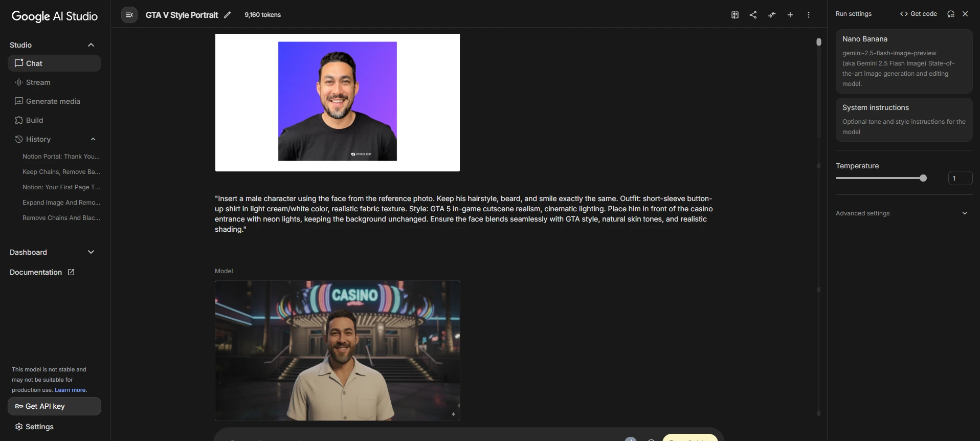980x441 pixels.
Task: Click the user prompt text about GTA 5
Action: pos(464,214)
